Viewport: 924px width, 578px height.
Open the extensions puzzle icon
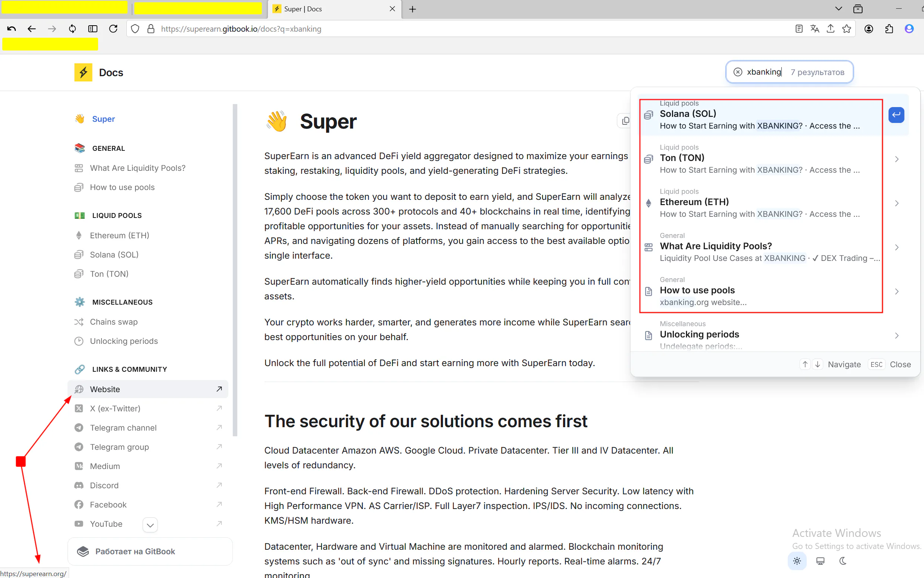(889, 29)
